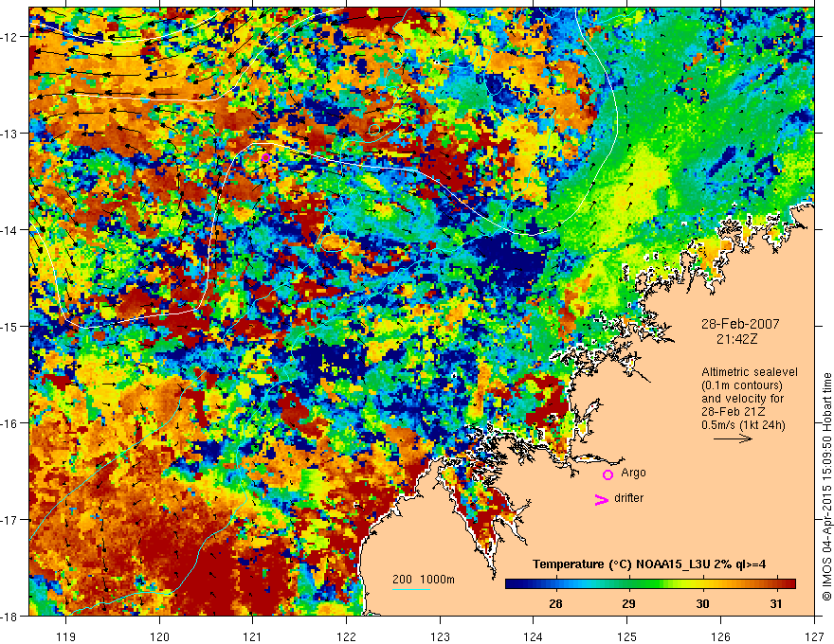Click the '200 1000m' depth contour label
834x644 pixels.
pyautogui.click(x=424, y=579)
